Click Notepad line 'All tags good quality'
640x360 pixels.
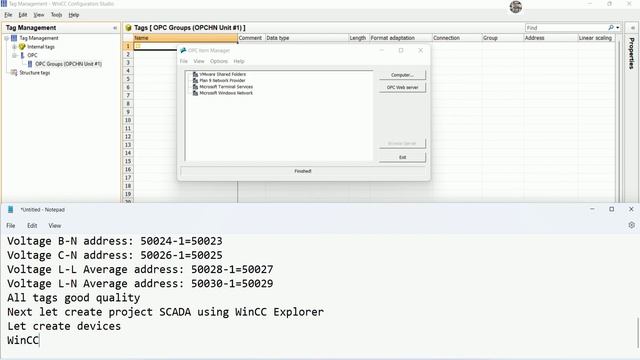click(73, 298)
